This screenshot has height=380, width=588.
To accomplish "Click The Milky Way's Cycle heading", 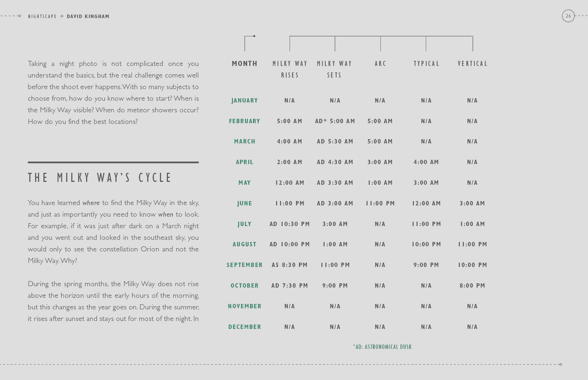I will (x=100, y=178).
